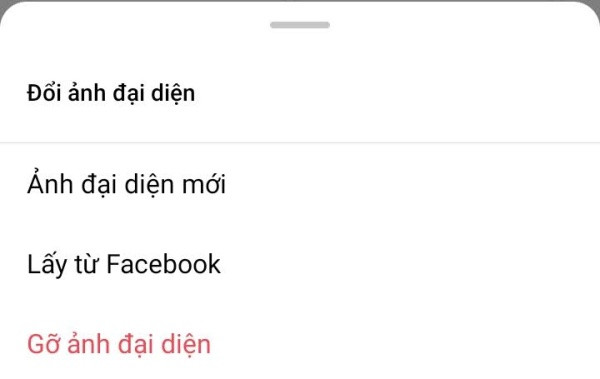
Task: Tap the first option under the divider
Action: pyautogui.click(x=300, y=184)
